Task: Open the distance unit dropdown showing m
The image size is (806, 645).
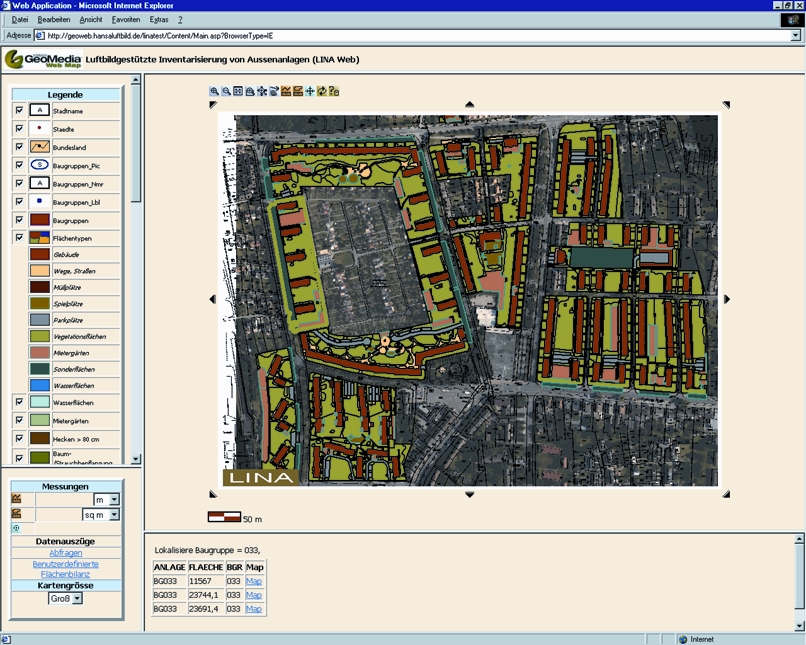Action: point(114,499)
